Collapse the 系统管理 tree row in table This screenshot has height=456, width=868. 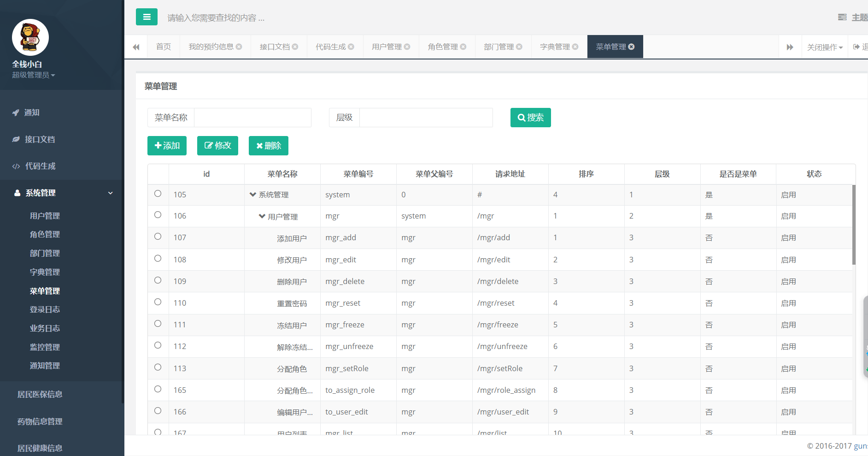pos(252,195)
